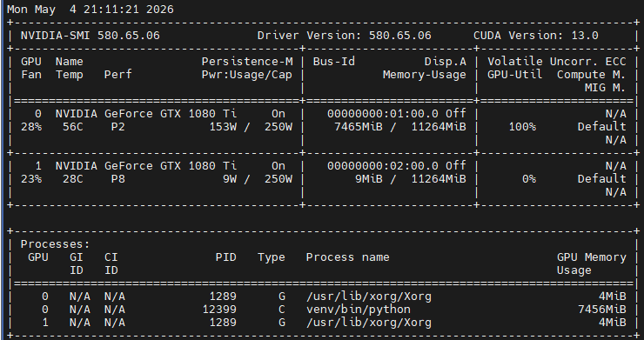Click the Driver Version: 580.65.06 text
This screenshot has height=340, width=644.
[344, 36]
